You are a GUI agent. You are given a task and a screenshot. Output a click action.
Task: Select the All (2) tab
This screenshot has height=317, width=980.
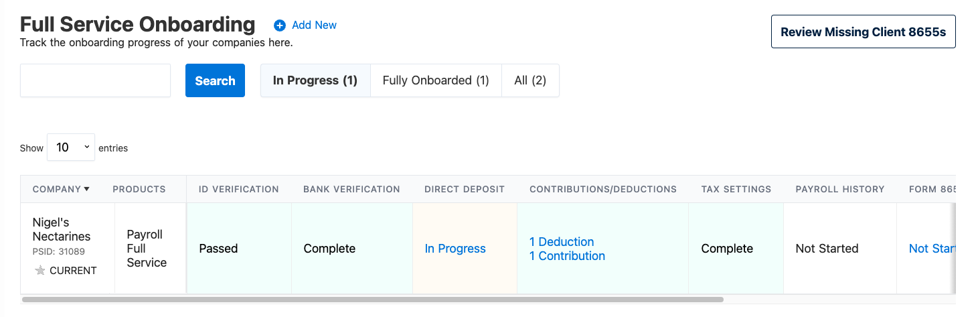530,80
